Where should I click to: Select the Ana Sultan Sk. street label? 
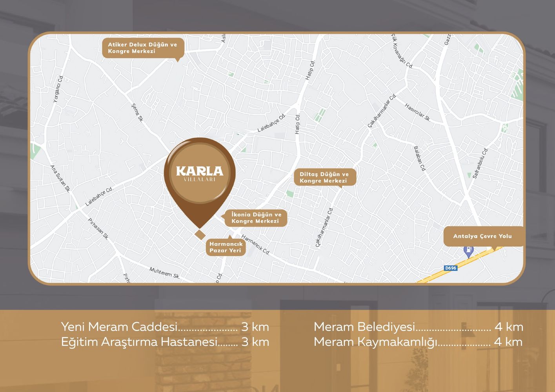(60, 178)
